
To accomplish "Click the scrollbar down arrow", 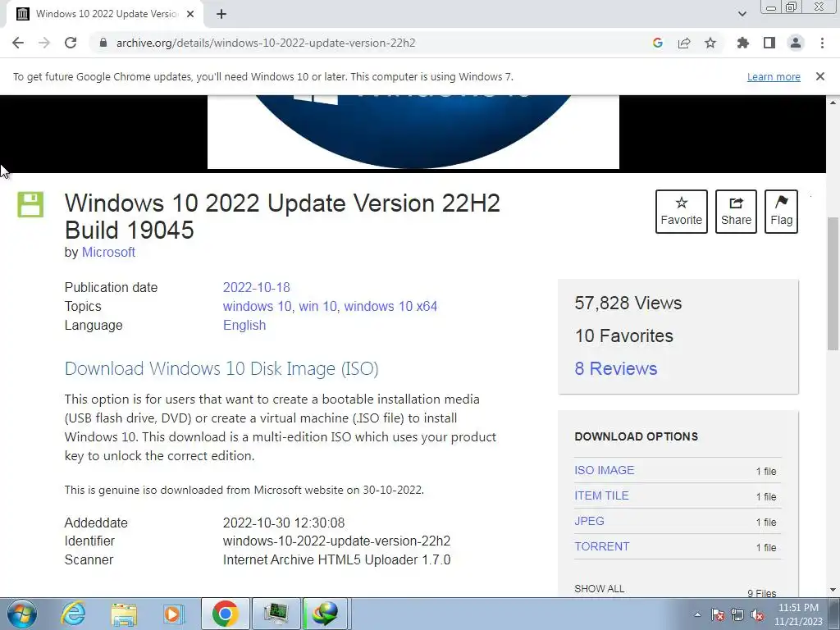I will click(x=833, y=590).
